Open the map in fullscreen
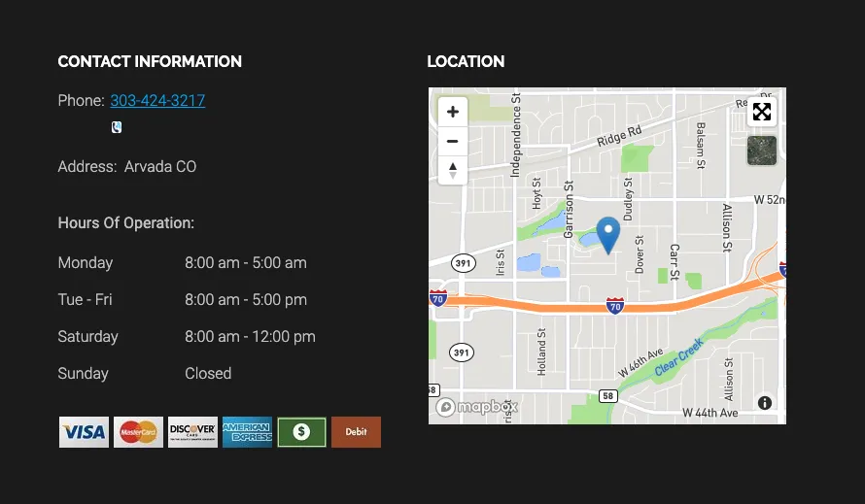The image size is (865, 504). pyautogui.click(x=762, y=112)
